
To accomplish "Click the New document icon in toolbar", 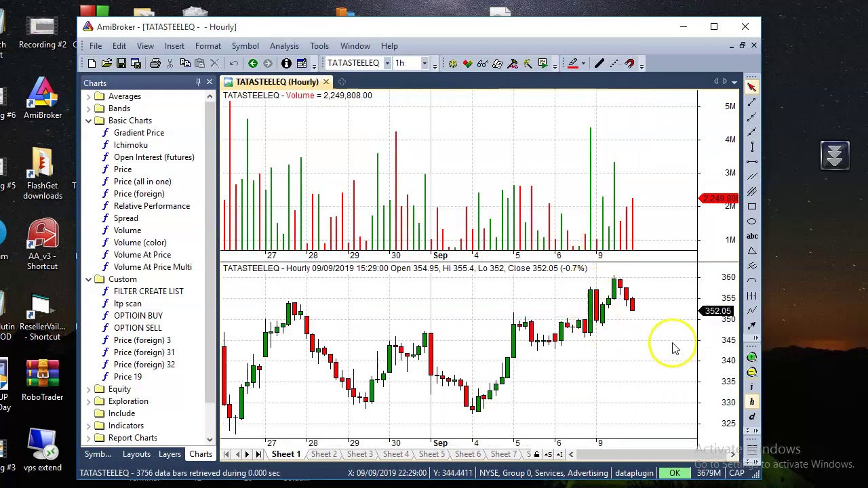I will pyautogui.click(x=92, y=63).
